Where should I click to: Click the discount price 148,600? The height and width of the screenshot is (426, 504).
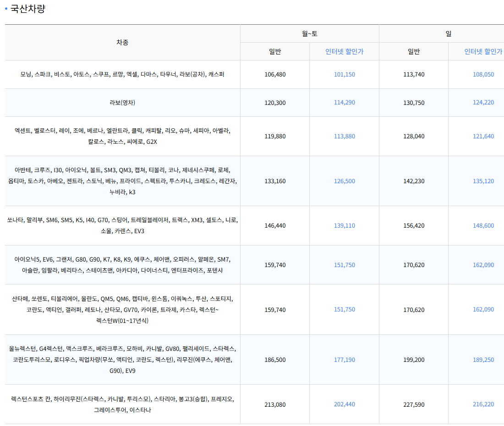(x=483, y=225)
